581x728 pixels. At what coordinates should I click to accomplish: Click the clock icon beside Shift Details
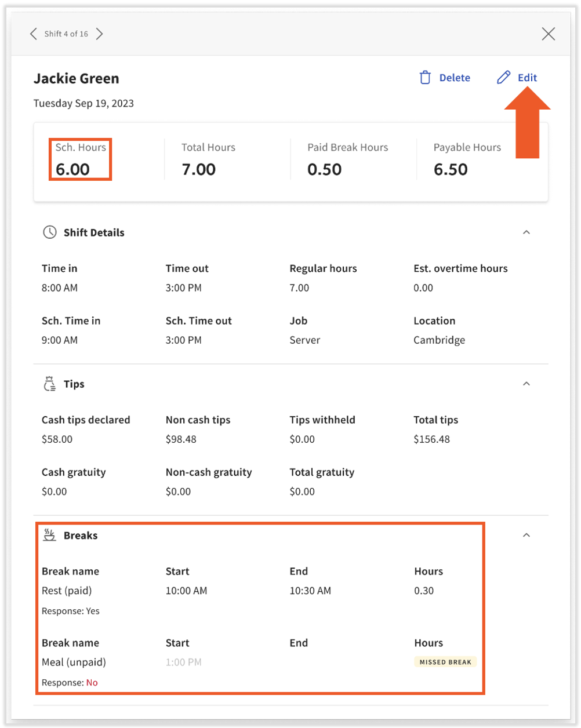click(50, 232)
